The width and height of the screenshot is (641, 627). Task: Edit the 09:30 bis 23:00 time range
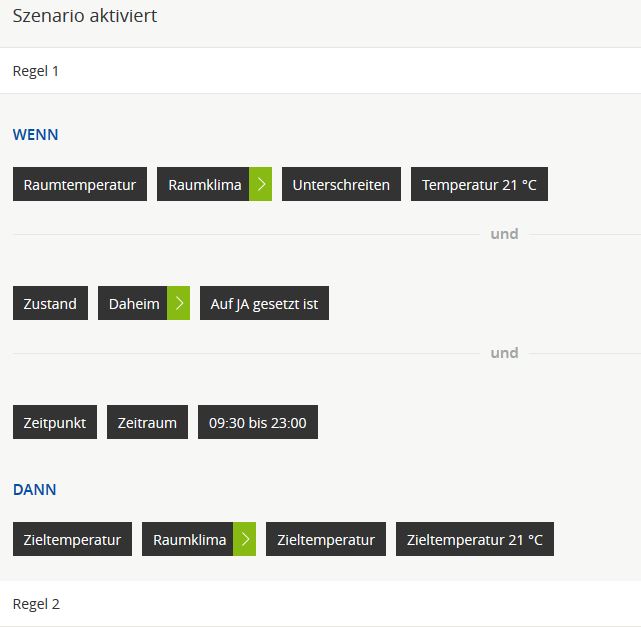[257, 422]
